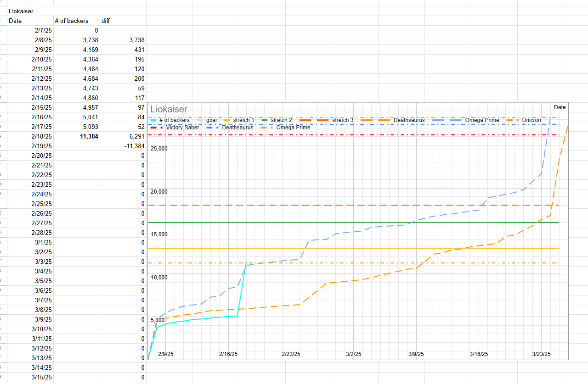Click the red 'Victory Saber' legend entry

(182, 128)
